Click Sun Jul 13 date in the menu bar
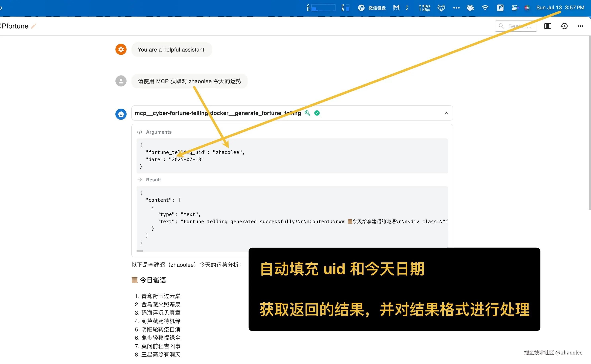This screenshot has width=591, height=364. [x=549, y=8]
